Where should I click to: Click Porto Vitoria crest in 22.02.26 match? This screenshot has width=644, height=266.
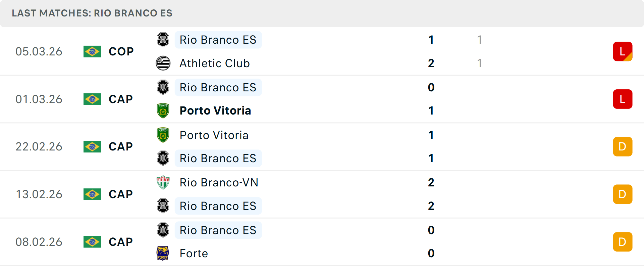[x=163, y=135]
